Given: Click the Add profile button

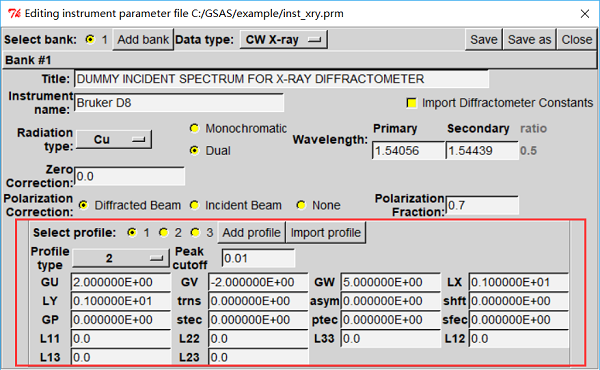Looking at the screenshot, I should [251, 233].
